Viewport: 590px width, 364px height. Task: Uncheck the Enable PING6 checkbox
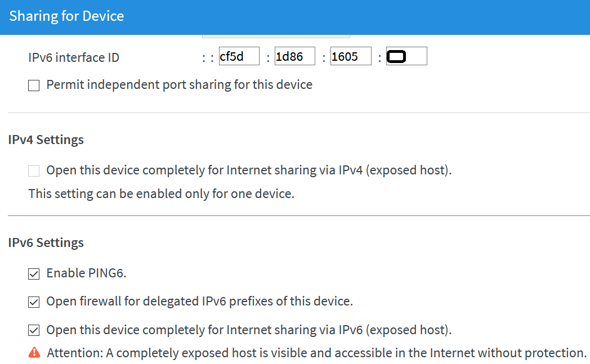point(34,274)
